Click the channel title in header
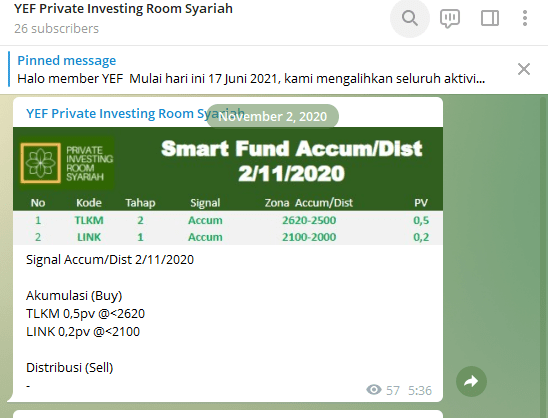548x418 pixels. (x=123, y=8)
